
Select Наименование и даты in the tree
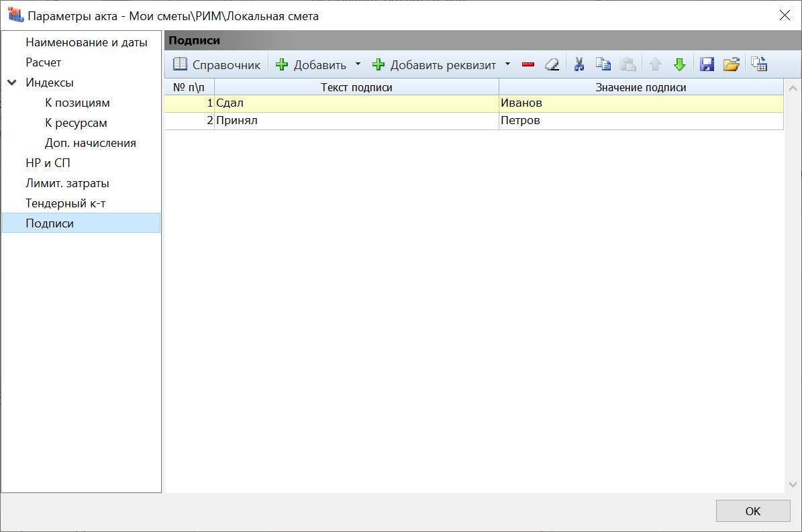[87, 42]
